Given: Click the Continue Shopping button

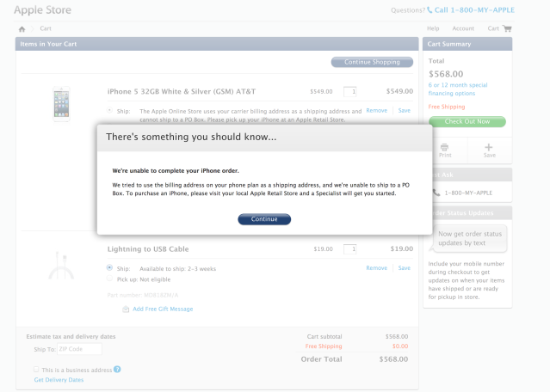Looking at the screenshot, I should [372, 62].
